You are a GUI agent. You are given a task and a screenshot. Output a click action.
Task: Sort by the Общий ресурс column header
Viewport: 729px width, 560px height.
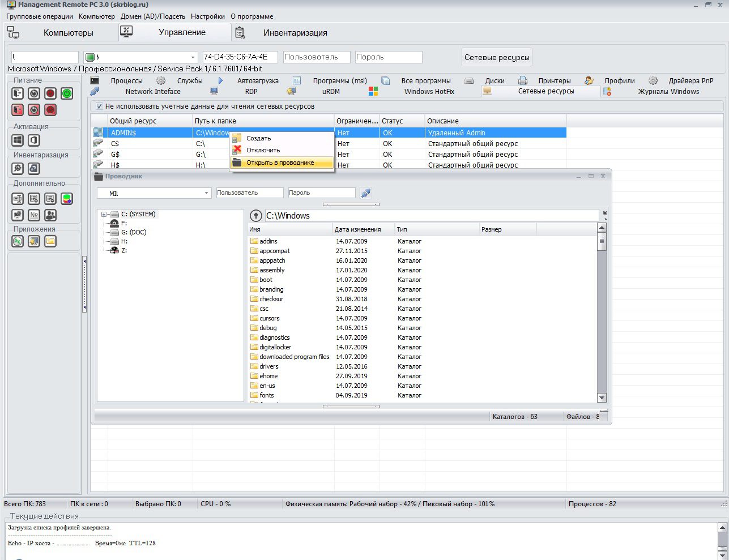coord(150,121)
